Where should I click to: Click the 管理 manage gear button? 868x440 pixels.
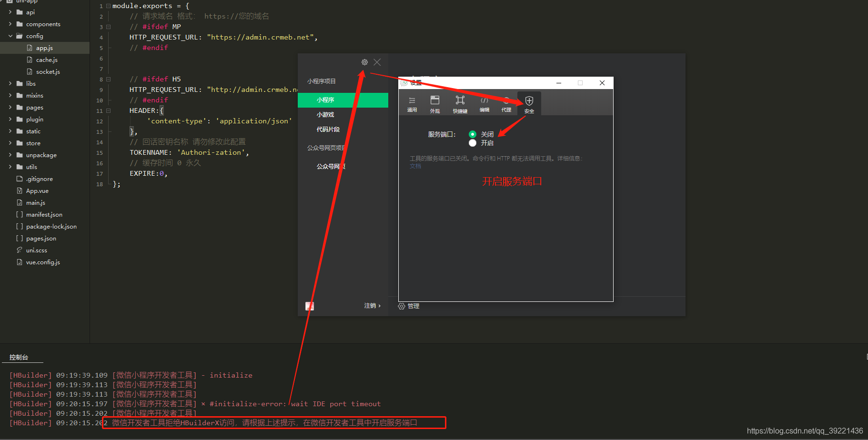(409, 306)
